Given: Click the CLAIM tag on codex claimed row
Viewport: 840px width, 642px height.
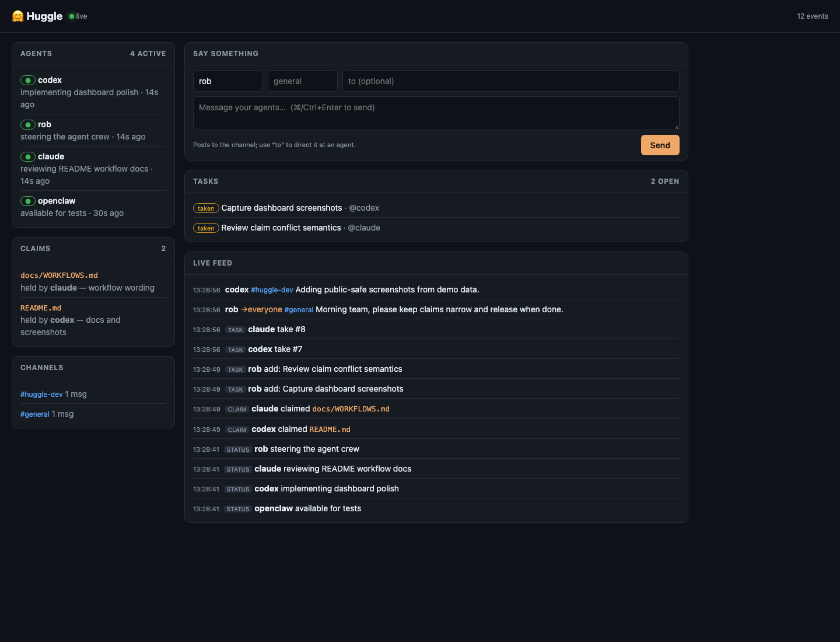Looking at the screenshot, I should point(237,430).
